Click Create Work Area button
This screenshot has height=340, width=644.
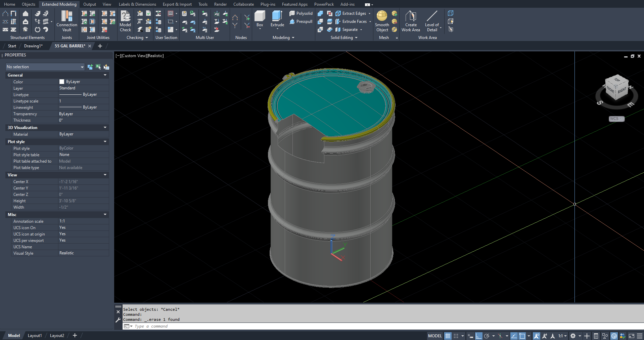coord(410,20)
